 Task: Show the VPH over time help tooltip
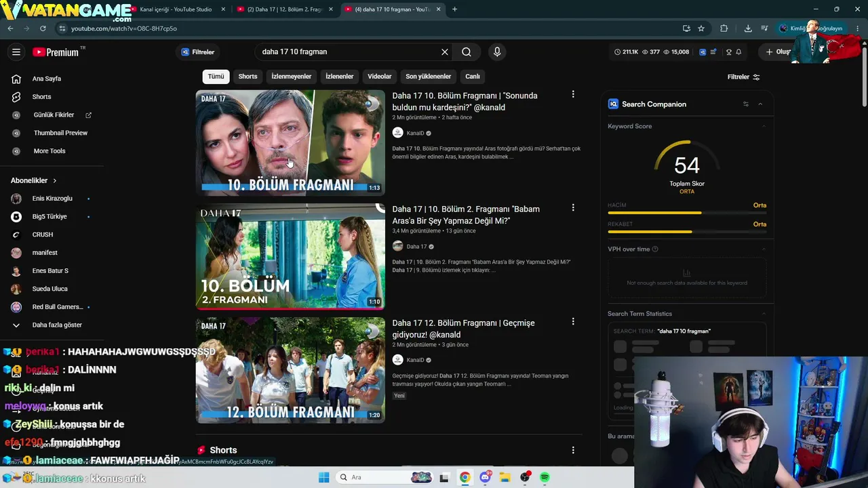point(654,249)
